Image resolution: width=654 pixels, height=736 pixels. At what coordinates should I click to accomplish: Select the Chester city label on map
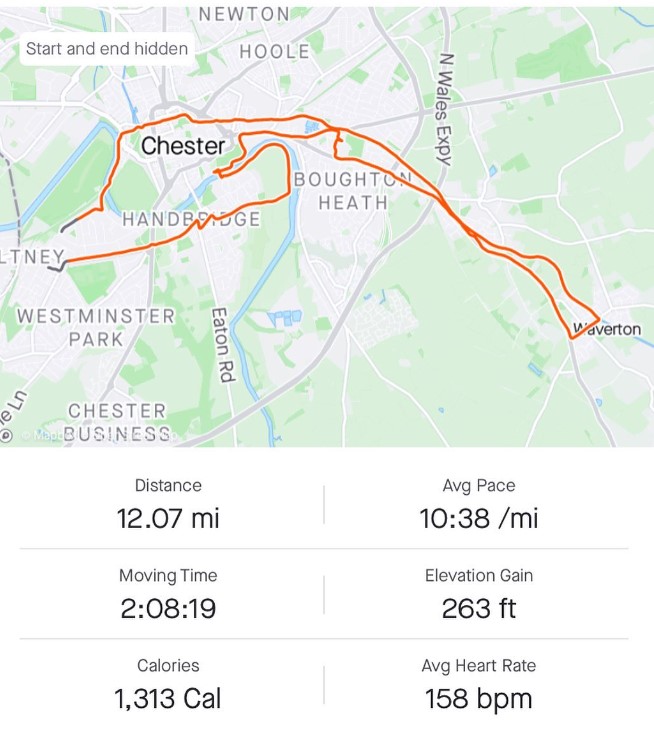183,146
